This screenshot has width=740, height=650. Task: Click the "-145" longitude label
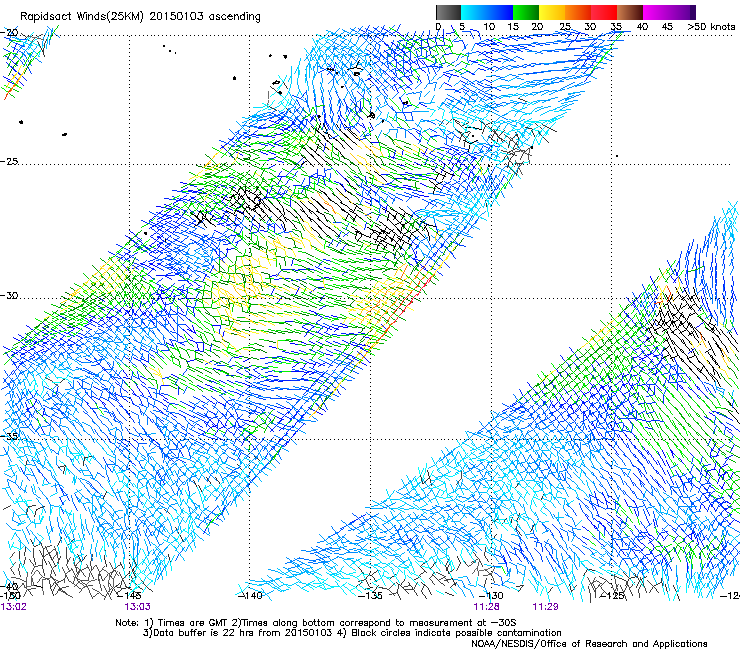pyautogui.click(x=130, y=595)
